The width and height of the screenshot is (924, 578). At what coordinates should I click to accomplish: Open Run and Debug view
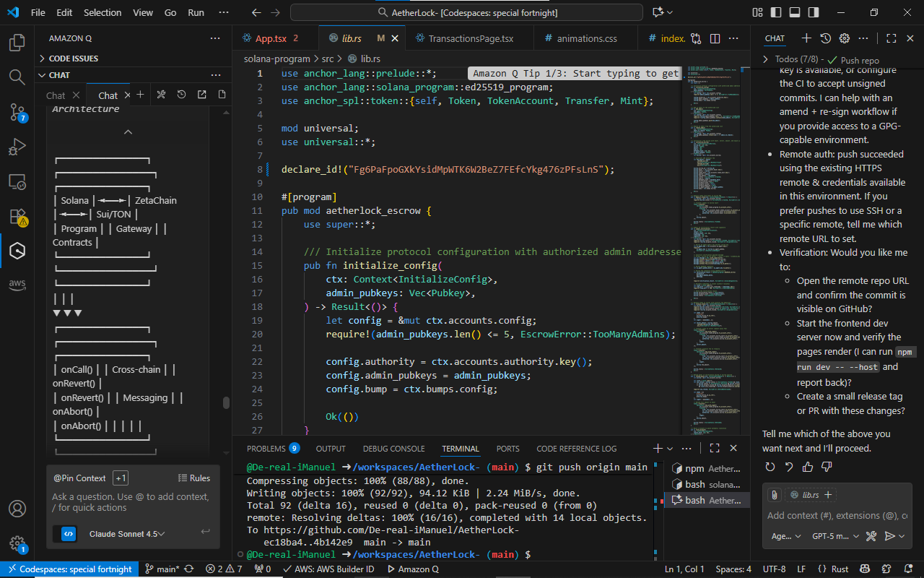[17, 147]
